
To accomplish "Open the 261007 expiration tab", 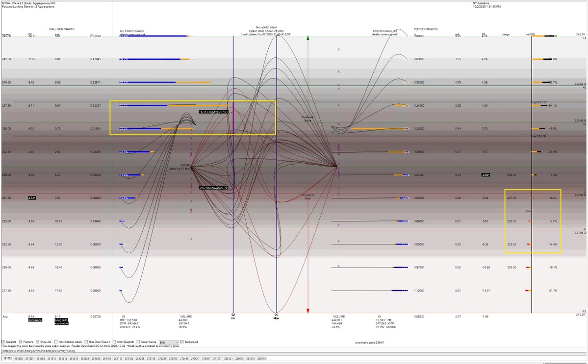I will (29, 359).
